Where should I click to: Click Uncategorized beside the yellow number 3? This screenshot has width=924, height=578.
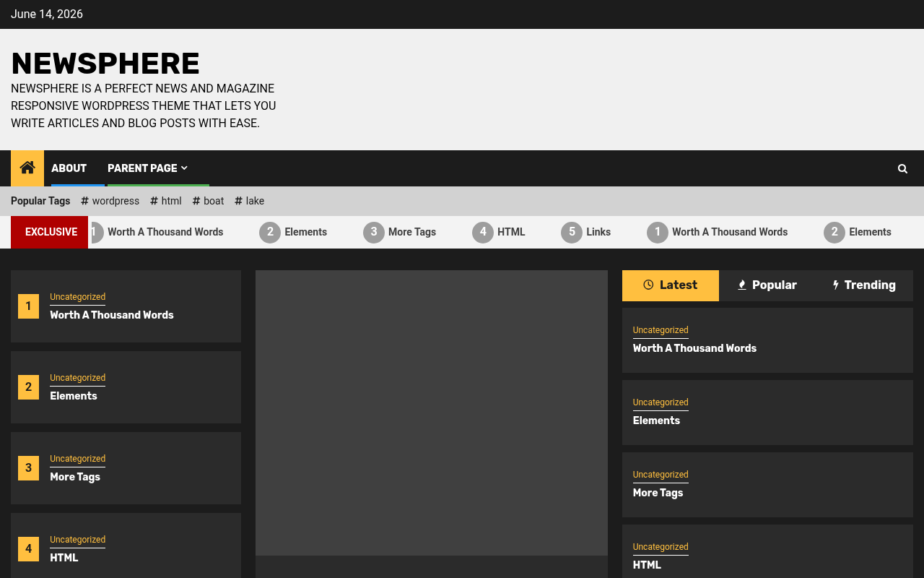(x=77, y=459)
